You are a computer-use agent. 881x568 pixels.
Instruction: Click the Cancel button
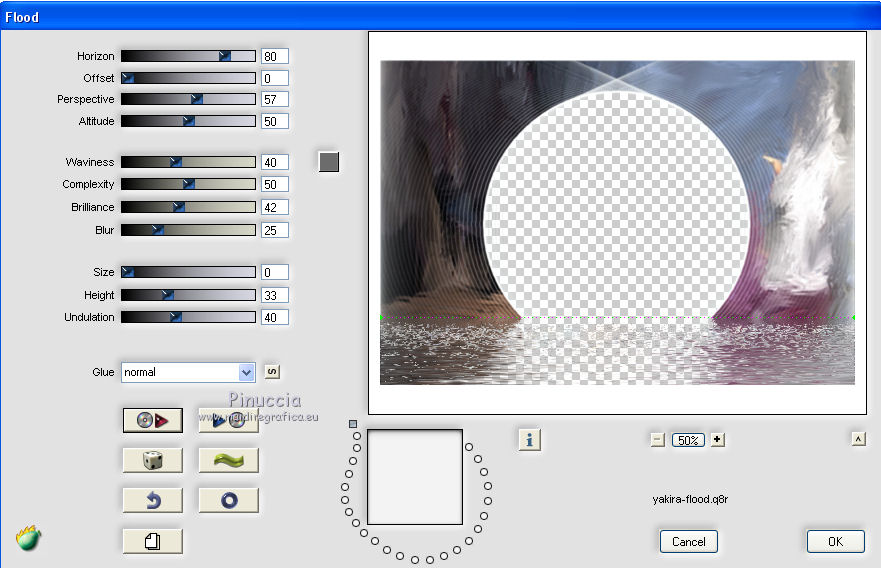click(688, 542)
